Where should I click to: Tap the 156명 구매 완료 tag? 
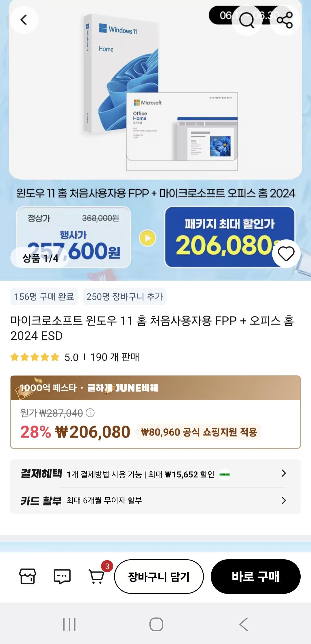44,296
